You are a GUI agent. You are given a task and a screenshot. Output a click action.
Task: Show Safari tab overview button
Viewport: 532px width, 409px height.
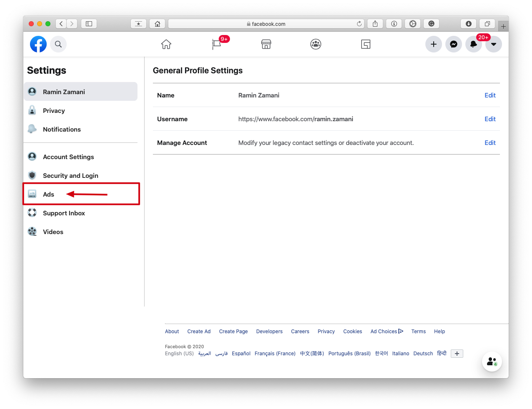tap(487, 24)
